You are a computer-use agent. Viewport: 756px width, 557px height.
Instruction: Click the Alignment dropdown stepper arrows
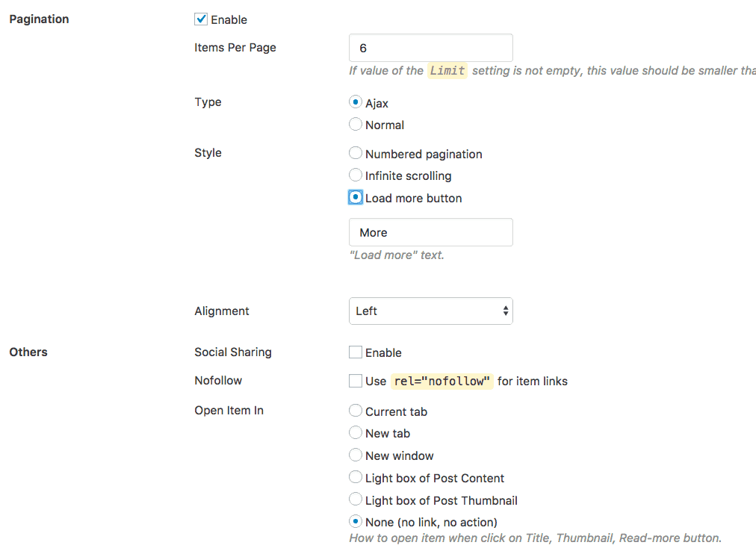pos(506,311)
